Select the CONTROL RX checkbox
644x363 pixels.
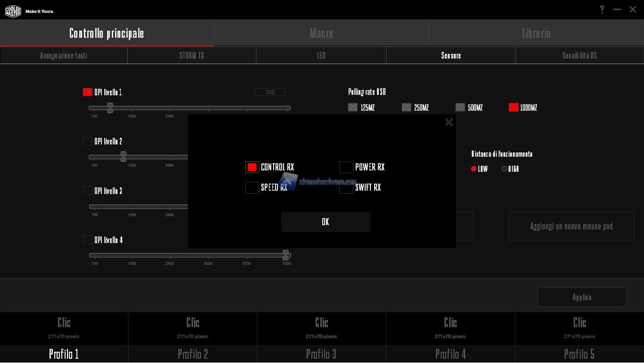click(x=252, y=167)
